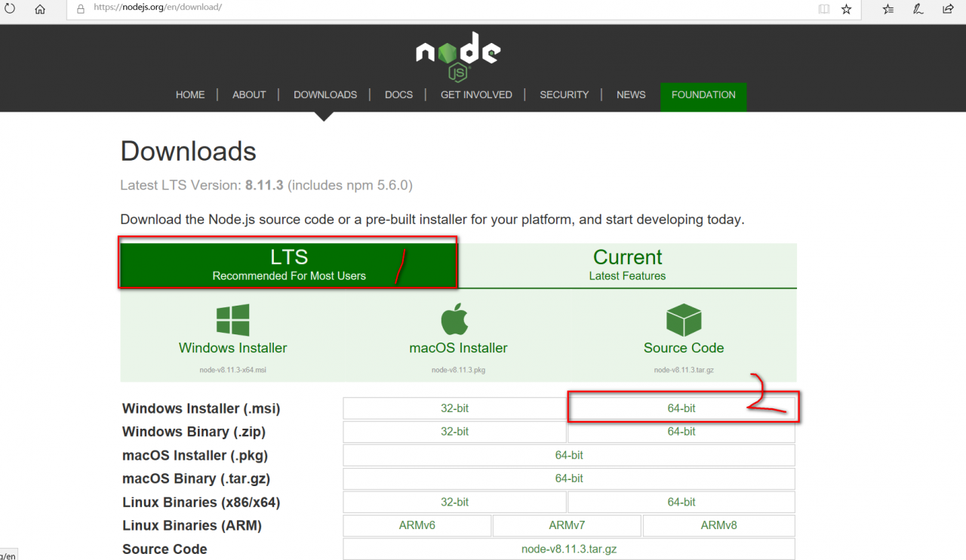Click the Node.js logo
The width and height of the screenshot is (966, 560).
click(x=458, y=56)
